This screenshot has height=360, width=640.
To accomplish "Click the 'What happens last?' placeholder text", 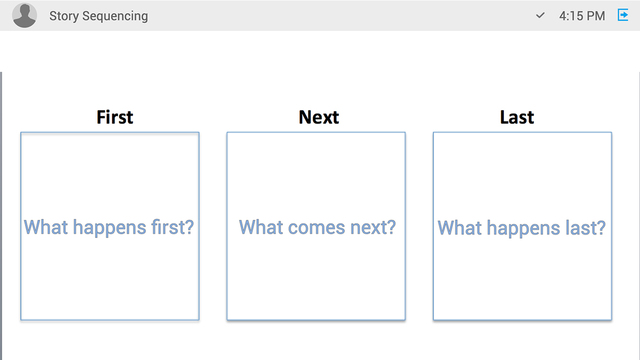I will click(x=522, y=228).
